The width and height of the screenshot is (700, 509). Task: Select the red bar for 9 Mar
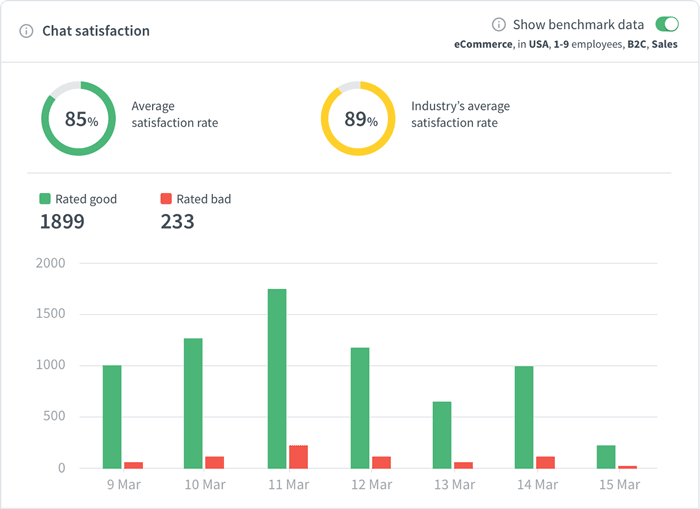(133, 464)
